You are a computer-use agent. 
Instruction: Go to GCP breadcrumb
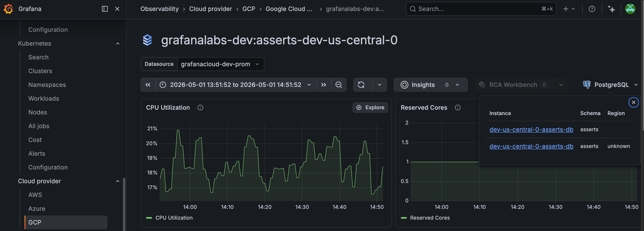tap(249, 9)
